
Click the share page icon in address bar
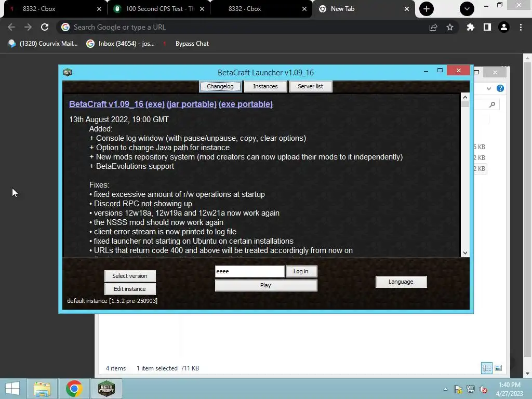click(x=433, y=28)
